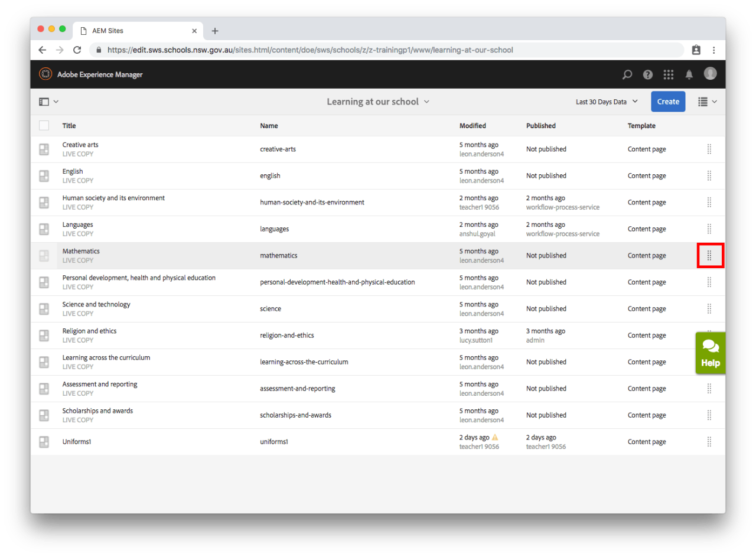Select the Uniforms1 page icon
Image resolution: width=756 pixels, height=557 pixels.
44,442
